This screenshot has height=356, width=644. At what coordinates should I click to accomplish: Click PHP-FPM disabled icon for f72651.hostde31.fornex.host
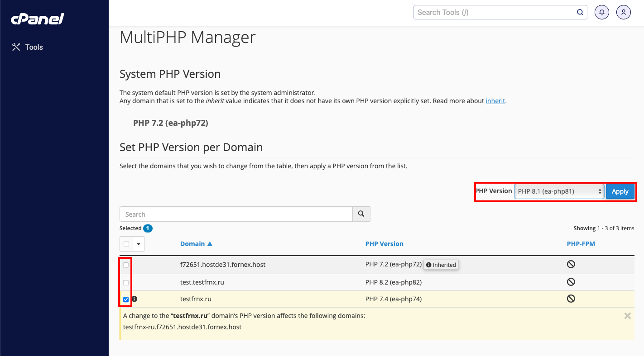571,265
